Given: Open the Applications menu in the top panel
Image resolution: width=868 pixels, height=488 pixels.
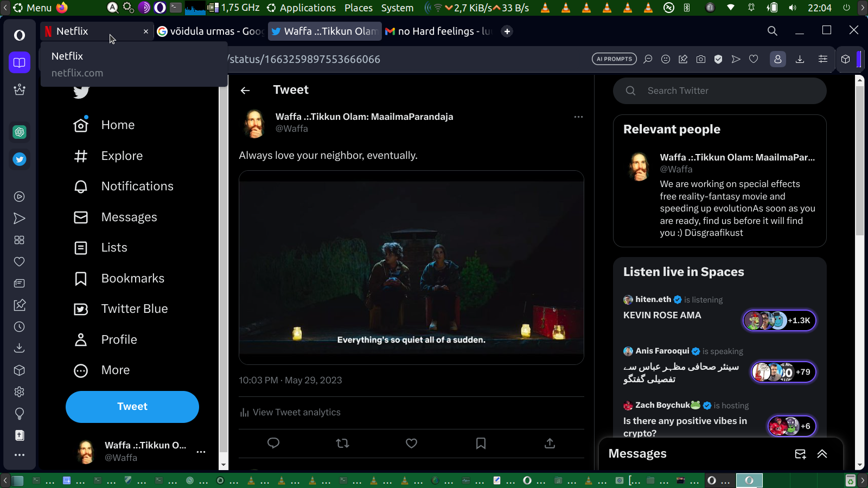Looking at the screenshot, I should click(x=302, y=8).
